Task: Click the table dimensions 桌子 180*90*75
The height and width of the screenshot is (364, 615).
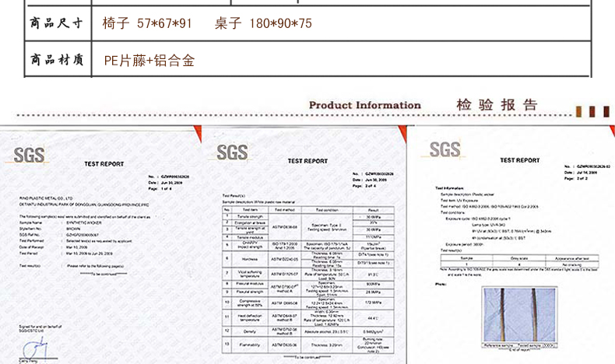Action: click(x=262, y=23)
